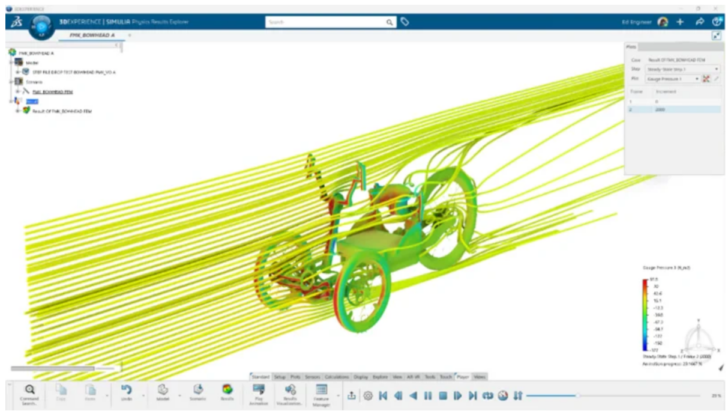This screenshot has height=417, width=728.
Task: Open the Gauge Pressure plot dropdown
Action: 672,79
